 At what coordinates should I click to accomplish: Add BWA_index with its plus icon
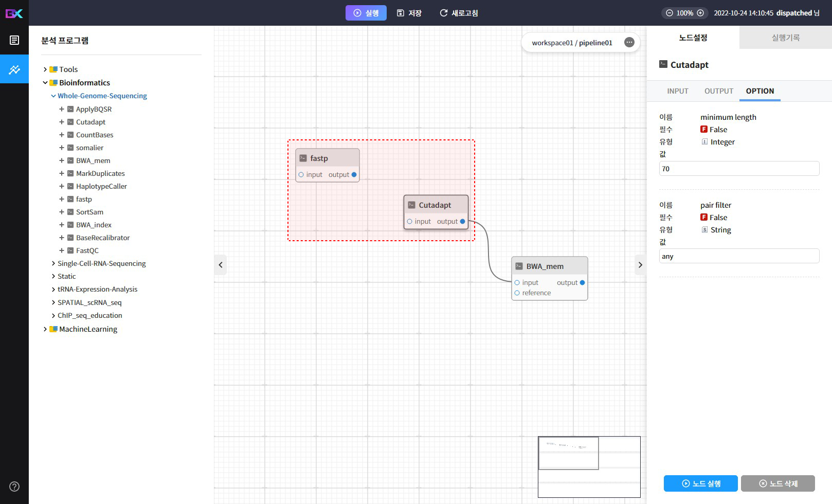62,225
